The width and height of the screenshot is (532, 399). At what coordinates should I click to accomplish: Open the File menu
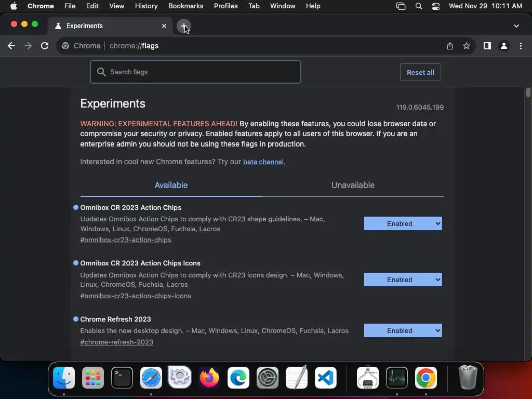point(70,6)
